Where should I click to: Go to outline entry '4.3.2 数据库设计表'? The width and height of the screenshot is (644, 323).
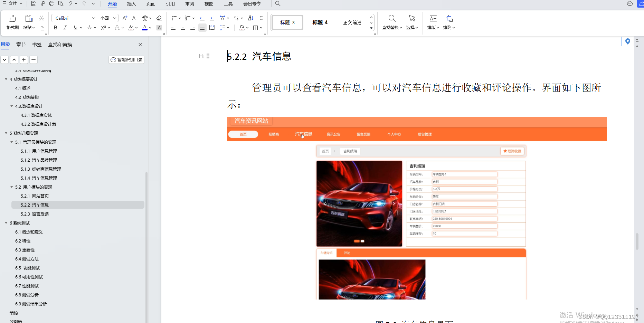click(38, 124)
